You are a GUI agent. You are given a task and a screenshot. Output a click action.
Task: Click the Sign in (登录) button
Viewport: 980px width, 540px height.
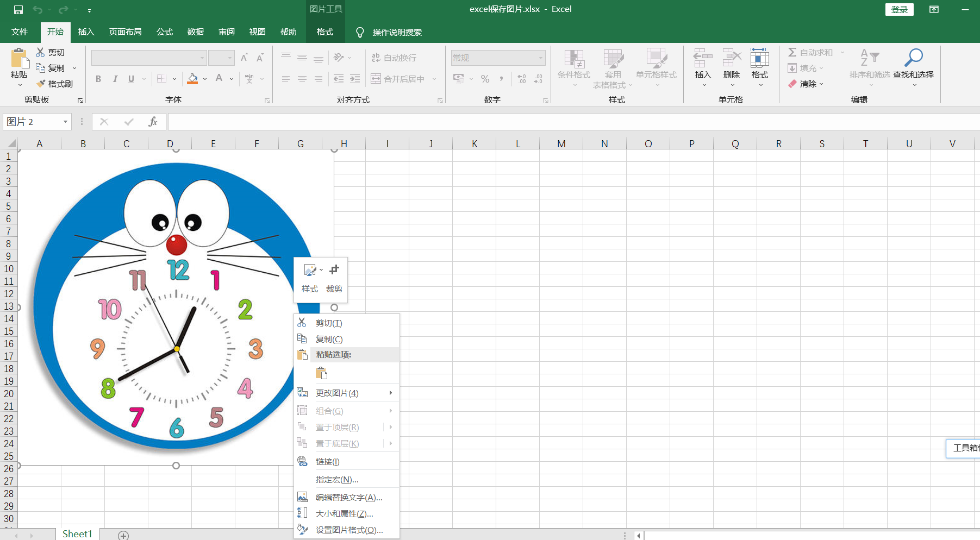(x=900, y=9)
